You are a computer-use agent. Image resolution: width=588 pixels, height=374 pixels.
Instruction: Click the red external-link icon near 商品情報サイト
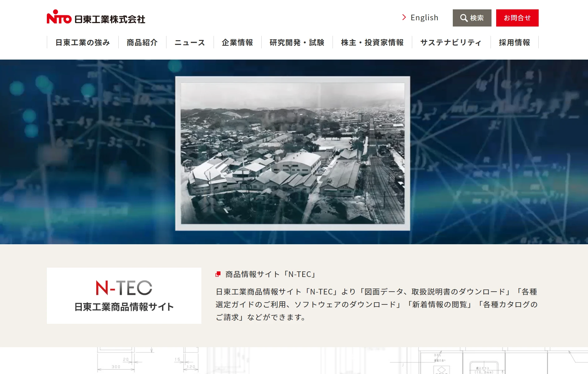pyautogui.click(x=218, y=274)
